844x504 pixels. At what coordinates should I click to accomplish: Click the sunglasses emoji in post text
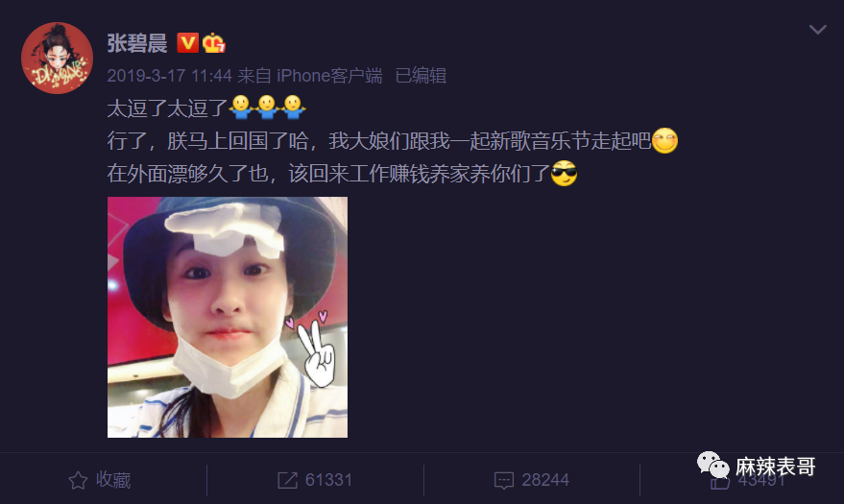[564, 173]
